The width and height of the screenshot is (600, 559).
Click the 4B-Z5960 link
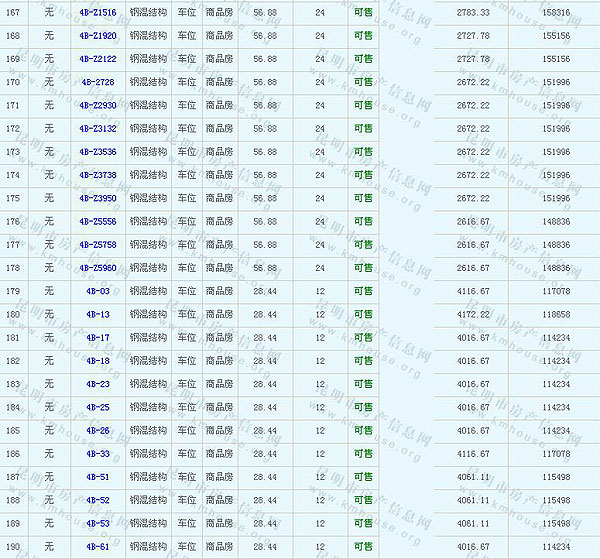click(x=98, y=268)
